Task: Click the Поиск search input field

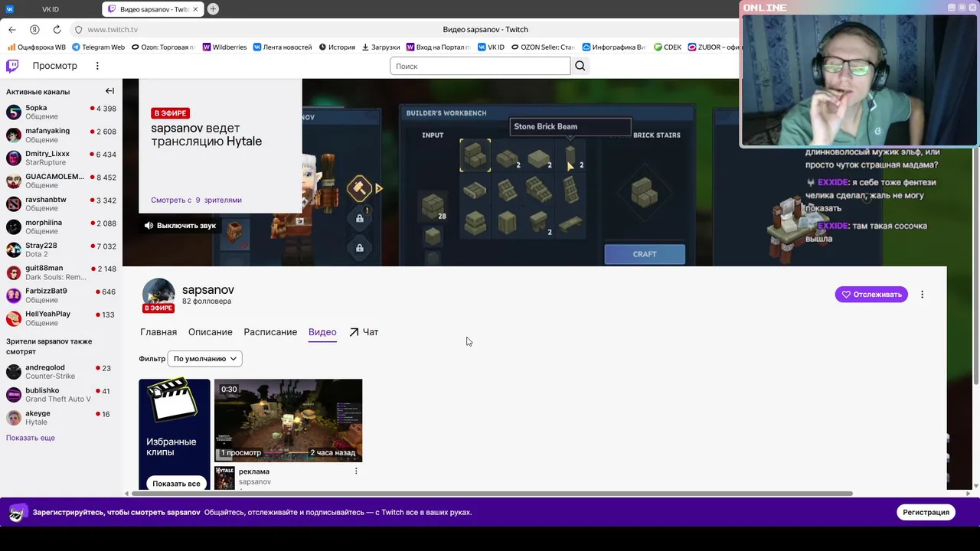Action: click(x=480, y=66)
